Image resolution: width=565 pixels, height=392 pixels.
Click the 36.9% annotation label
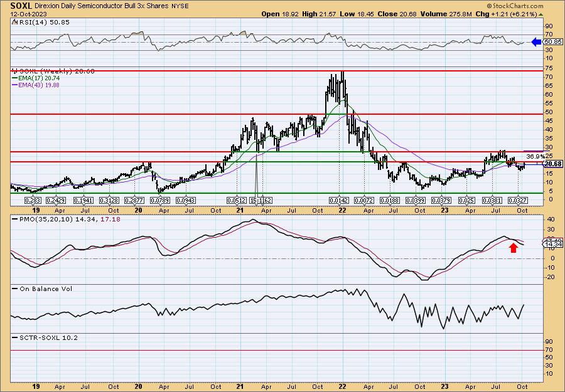535,157
